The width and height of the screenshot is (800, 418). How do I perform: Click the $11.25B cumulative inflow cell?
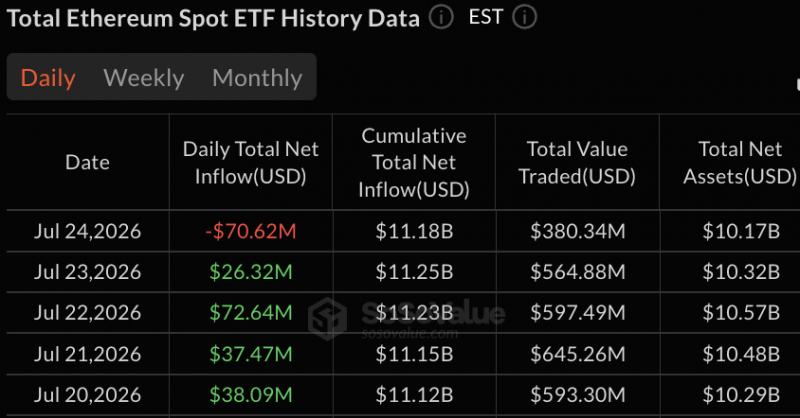click(414, 272)
